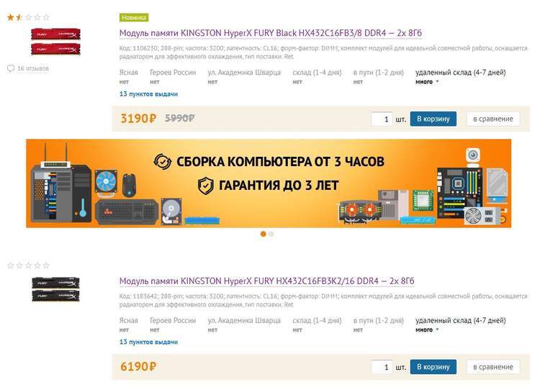Click the star rating of the first product
The width and height of the screenshot is (540, 392).
click(29, 17)
